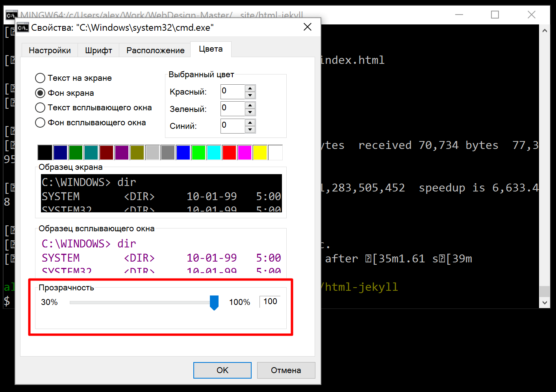Viewport: 556px width, 392px height.
Task: Decrease the Синий value with down arrow
Action: click(250, 129)
